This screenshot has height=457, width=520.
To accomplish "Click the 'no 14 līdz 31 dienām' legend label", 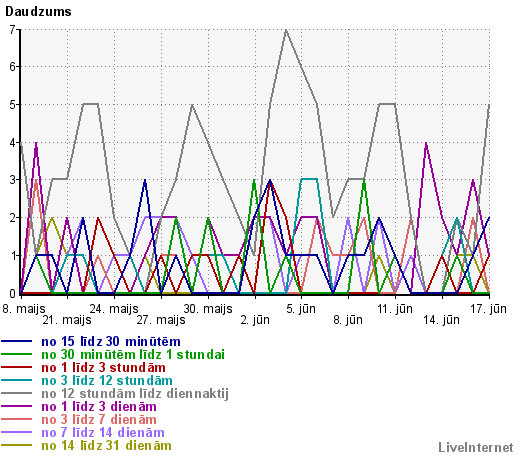I will pos(106,446).
